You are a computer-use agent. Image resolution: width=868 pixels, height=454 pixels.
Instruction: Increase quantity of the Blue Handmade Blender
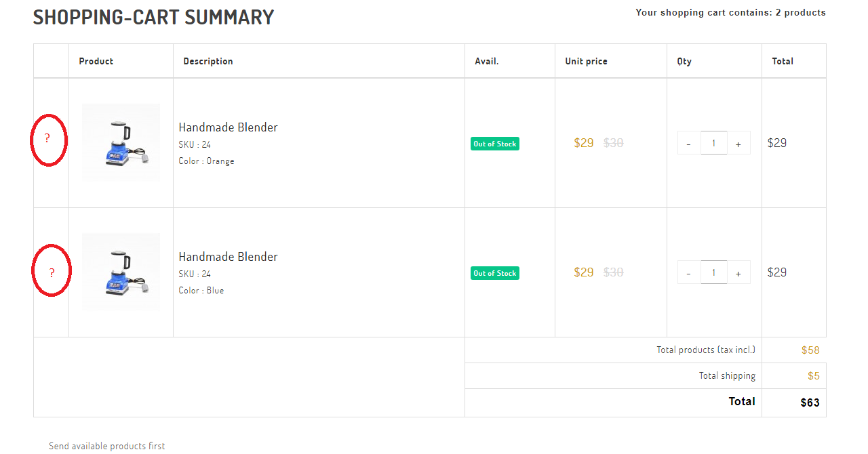click(x=738, y=272)
